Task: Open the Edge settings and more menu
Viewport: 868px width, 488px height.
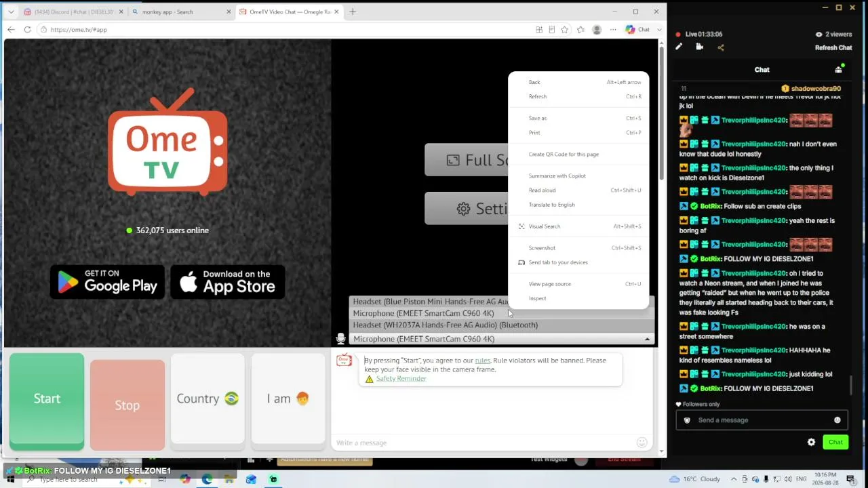Action: tap(613, 30)
